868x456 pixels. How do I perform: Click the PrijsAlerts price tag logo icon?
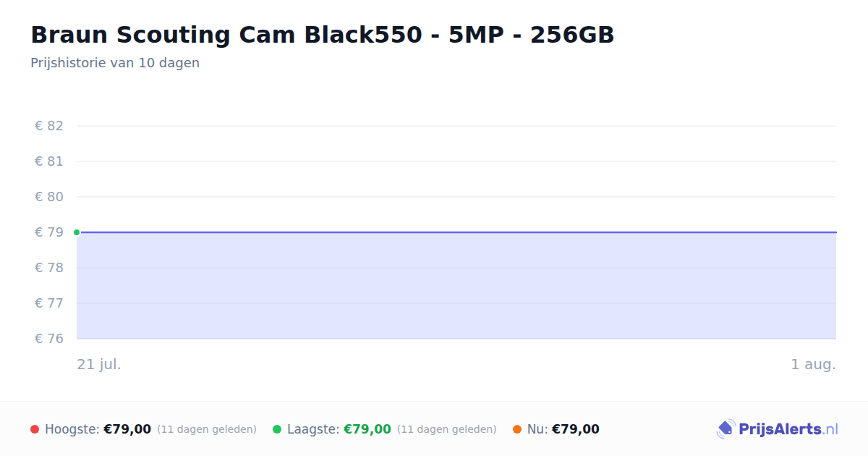[x=726, y=429]
